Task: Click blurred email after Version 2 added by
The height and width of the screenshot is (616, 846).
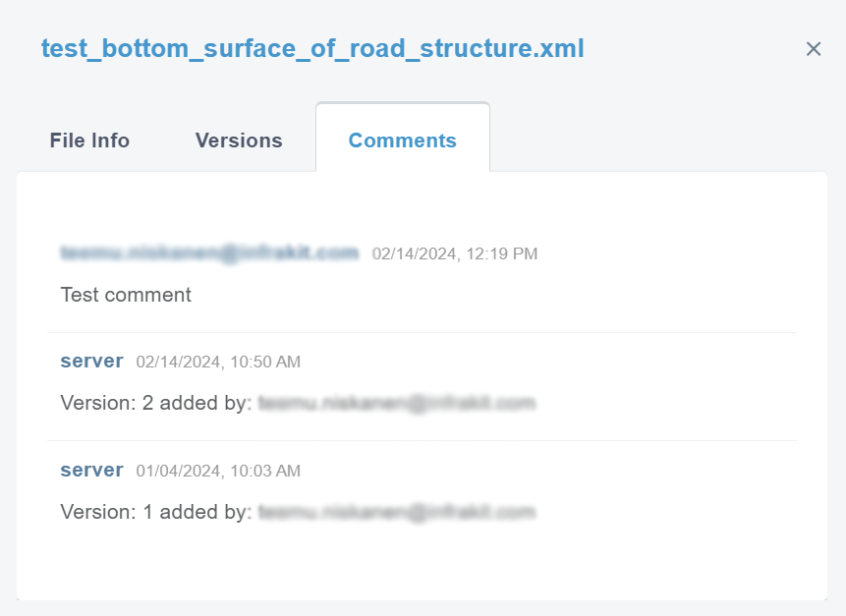Action: click(397, 403)
